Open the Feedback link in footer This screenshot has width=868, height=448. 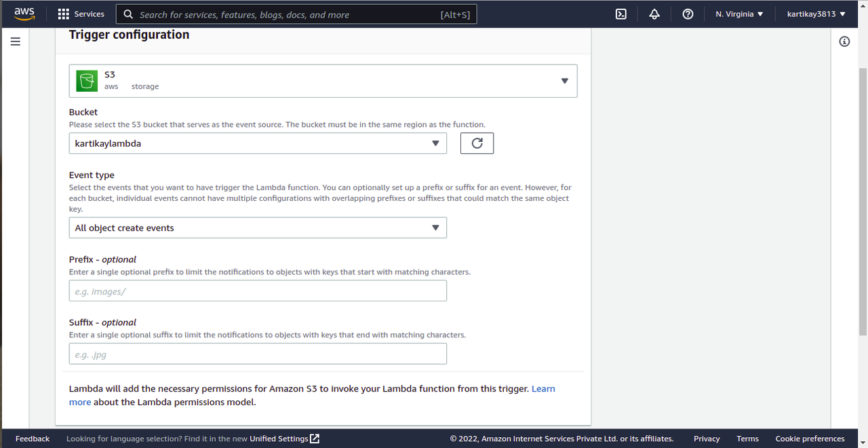pyautogui.click(x=33, y=438)
